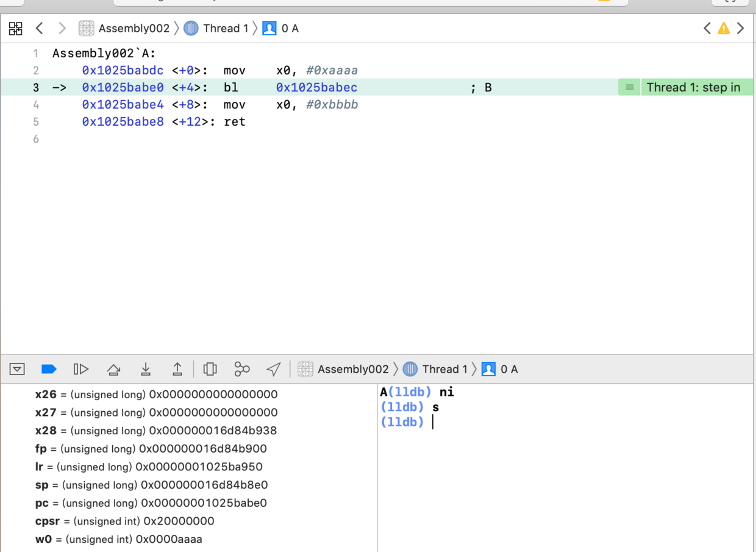Hide the debug area toggle
Viewport: 756px width, 552px height.
tap(17, 369)
